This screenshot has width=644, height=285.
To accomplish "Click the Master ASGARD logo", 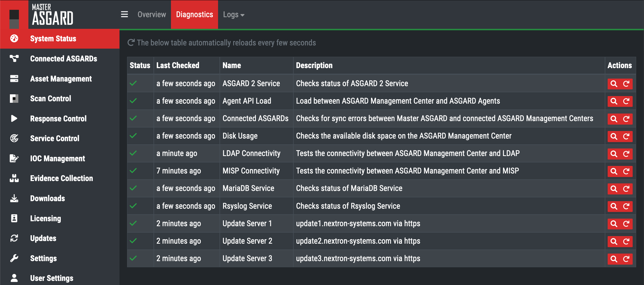I will (52, 15).
